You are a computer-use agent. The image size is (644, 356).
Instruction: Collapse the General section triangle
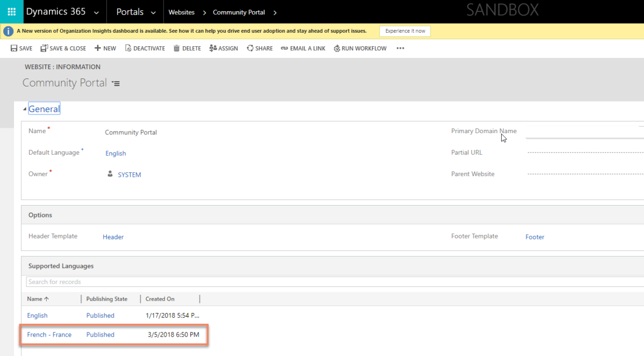point(25,109)
